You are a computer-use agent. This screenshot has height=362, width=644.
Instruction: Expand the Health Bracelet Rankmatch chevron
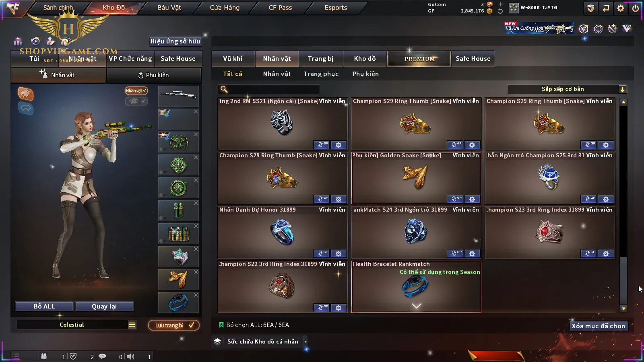coord(417,306)
